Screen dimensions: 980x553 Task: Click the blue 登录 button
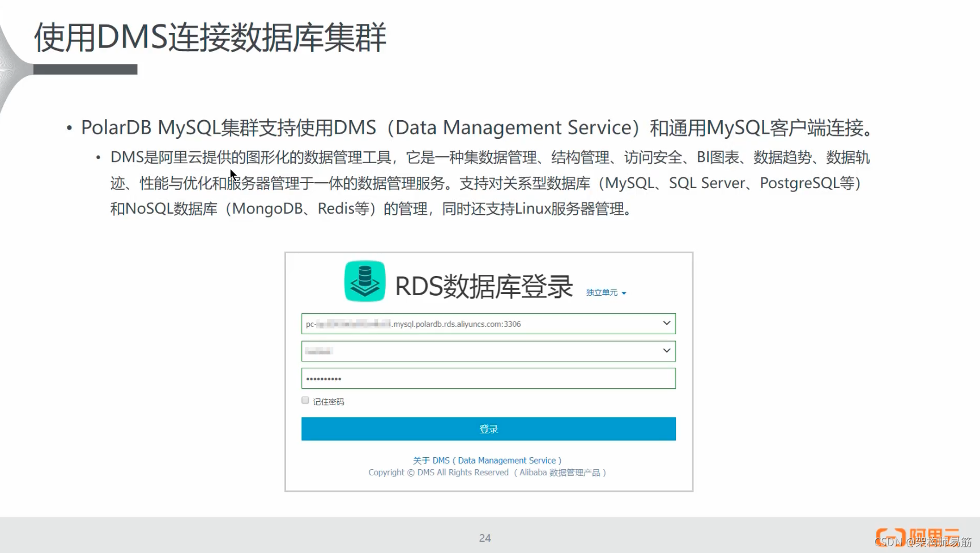point(488,429)
